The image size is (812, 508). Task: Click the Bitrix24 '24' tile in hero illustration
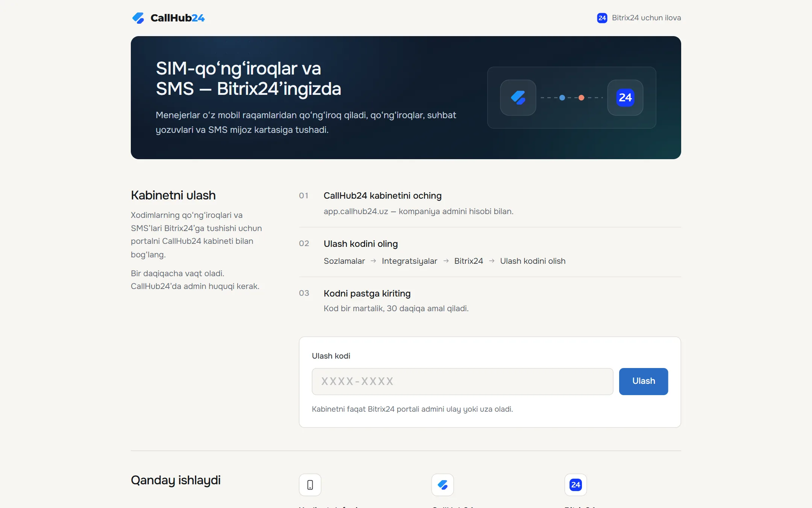[625, 97]
